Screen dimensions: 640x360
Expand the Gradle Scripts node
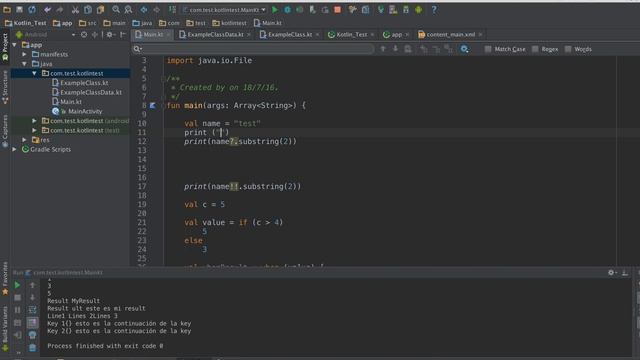tap(15, 149)
